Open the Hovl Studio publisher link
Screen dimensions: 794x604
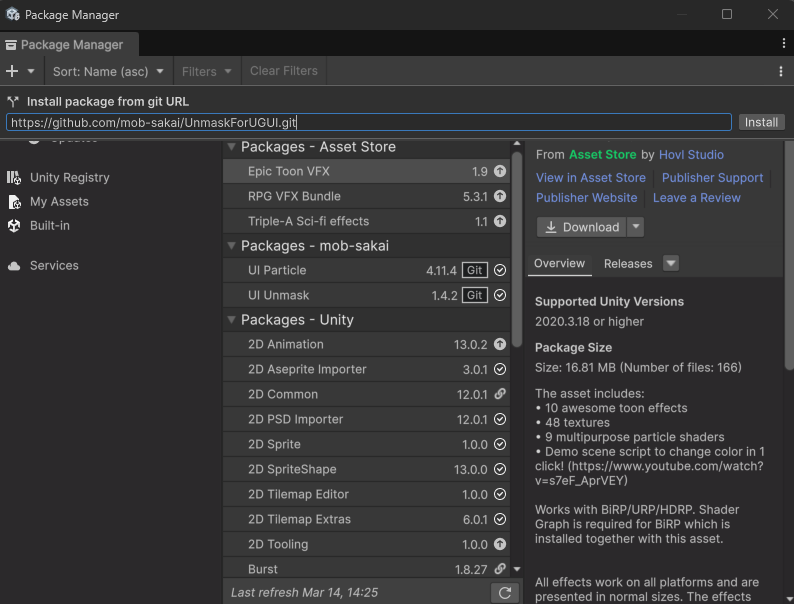[x=691, y=155]
